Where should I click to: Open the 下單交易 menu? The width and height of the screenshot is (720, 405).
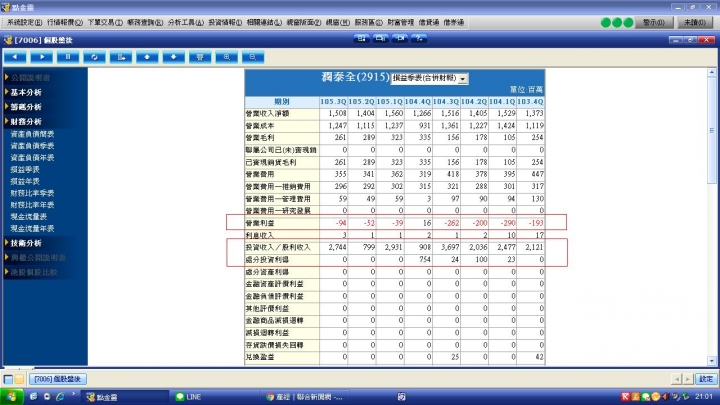tap(105, 22)
